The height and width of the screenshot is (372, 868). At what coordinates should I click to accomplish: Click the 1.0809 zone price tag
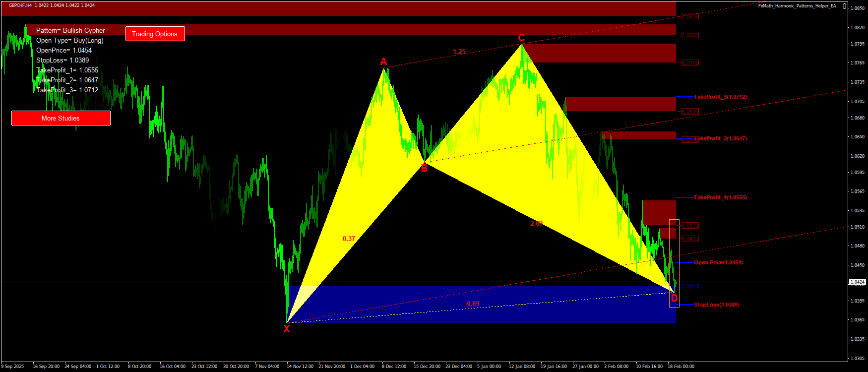point(690,35)
